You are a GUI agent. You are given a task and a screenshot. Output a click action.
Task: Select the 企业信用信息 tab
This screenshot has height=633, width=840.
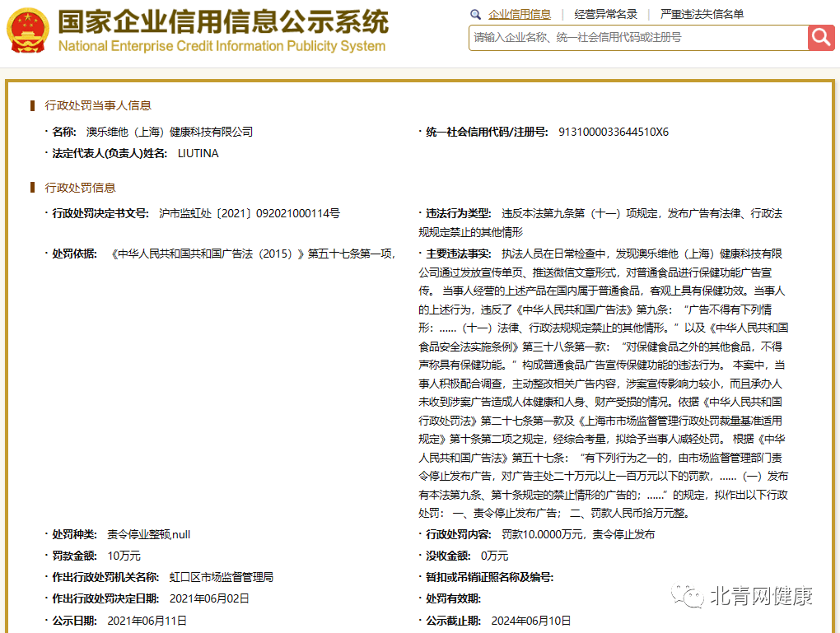point(519,14)
